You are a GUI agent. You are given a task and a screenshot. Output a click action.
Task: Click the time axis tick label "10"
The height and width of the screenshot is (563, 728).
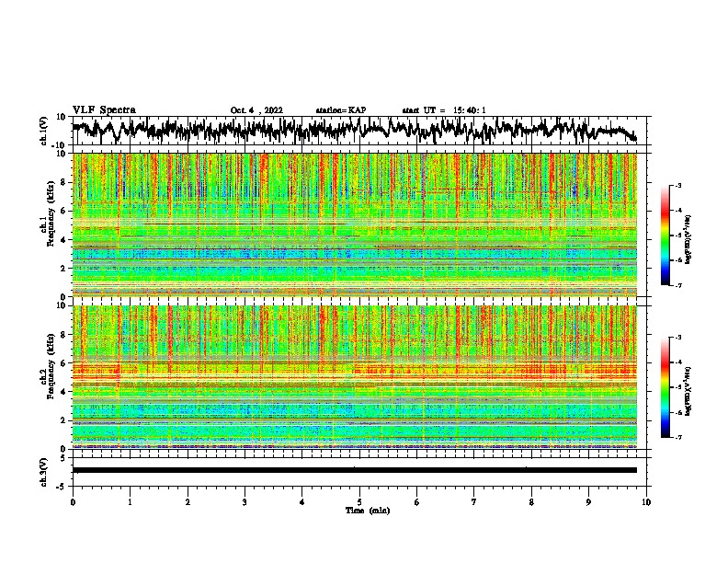click(x=646, y=502)
